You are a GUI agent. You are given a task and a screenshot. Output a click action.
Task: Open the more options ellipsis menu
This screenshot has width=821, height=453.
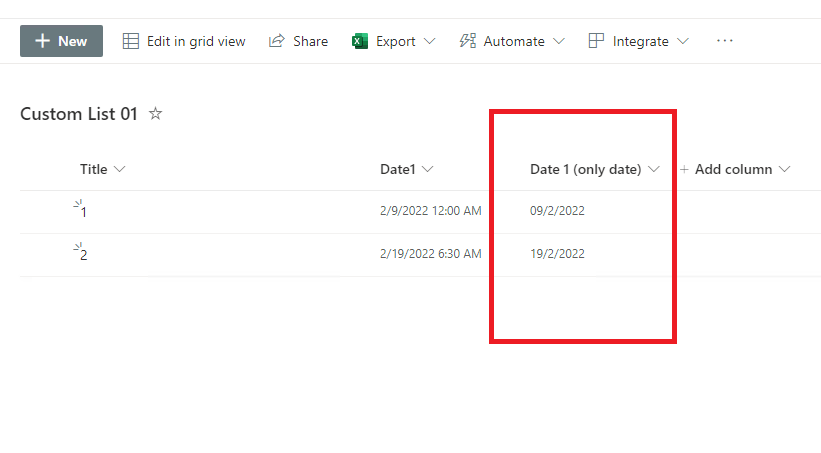point(725,41)
